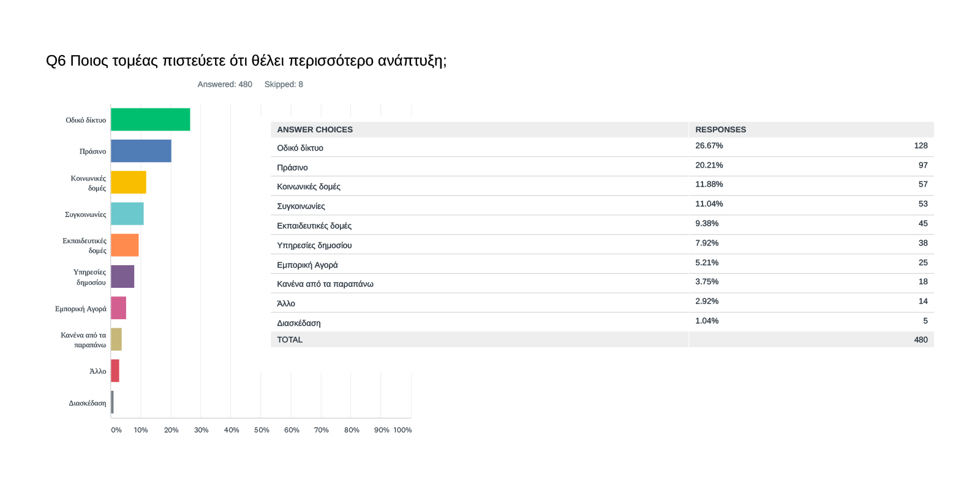Click the RESPONSES column header
The height and width of the screenshot is (490, 980).
click(720, 130)
